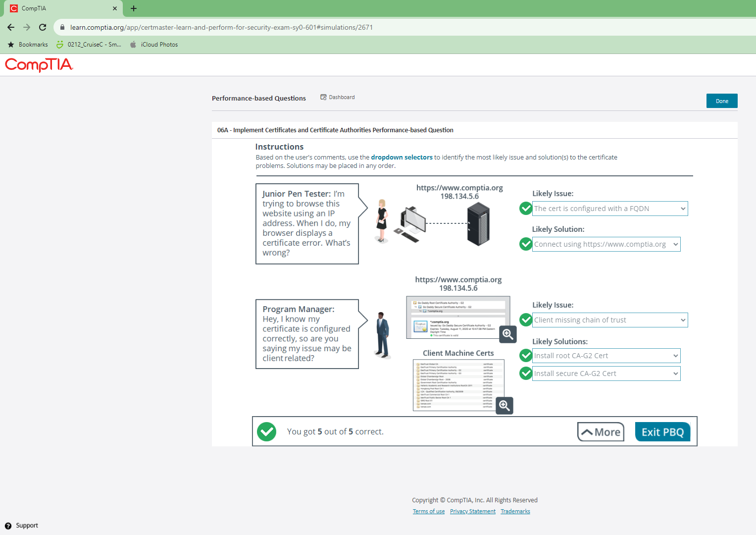Open the Dashboard menu item
The image size is (756, 535).
(338, 97)
